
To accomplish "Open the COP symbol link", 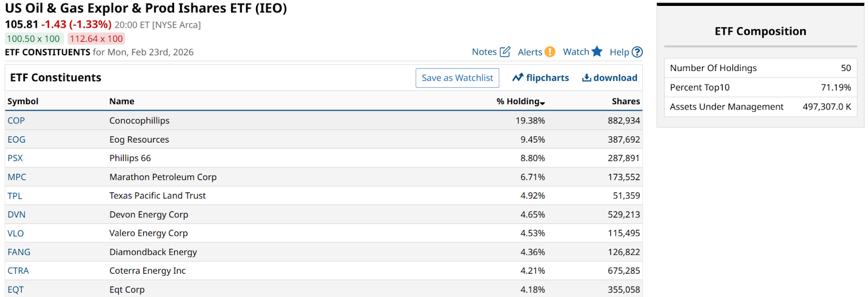I will (x=16, y=120).
